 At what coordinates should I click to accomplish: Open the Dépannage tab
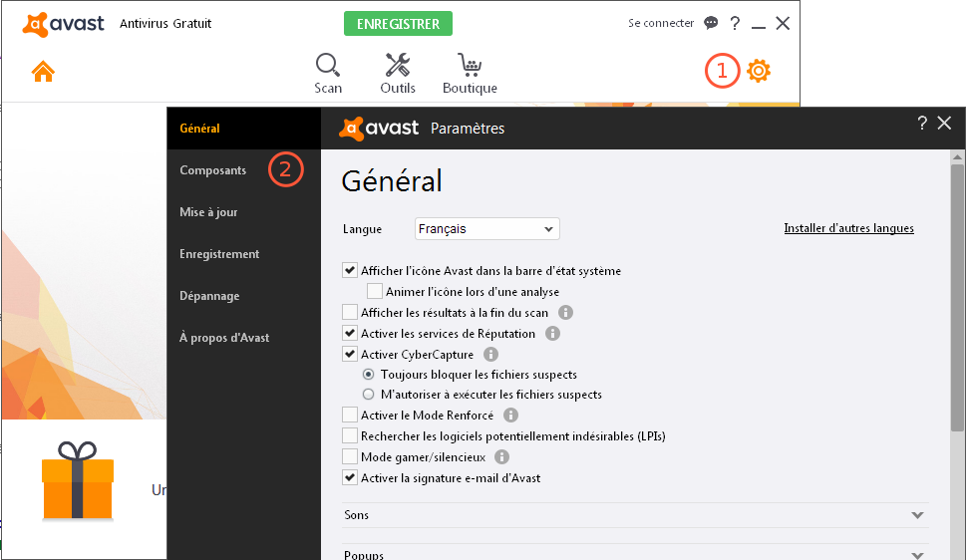point(209,296)
